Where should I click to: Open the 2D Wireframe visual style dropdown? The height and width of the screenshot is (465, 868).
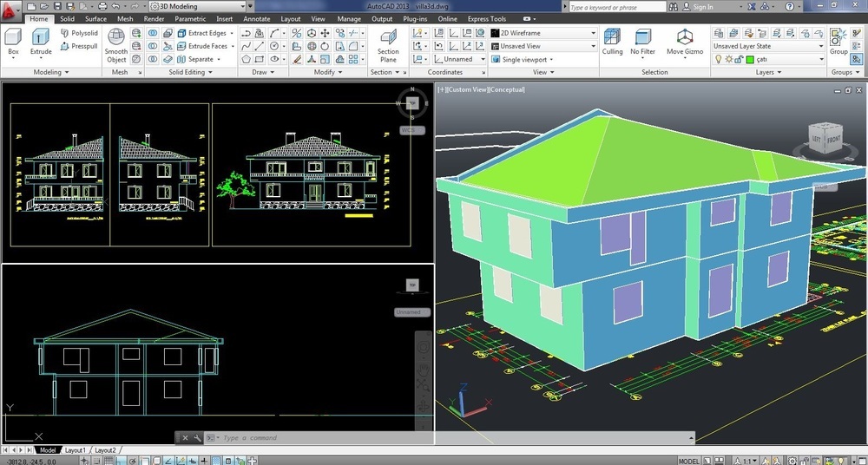(543, 33)
